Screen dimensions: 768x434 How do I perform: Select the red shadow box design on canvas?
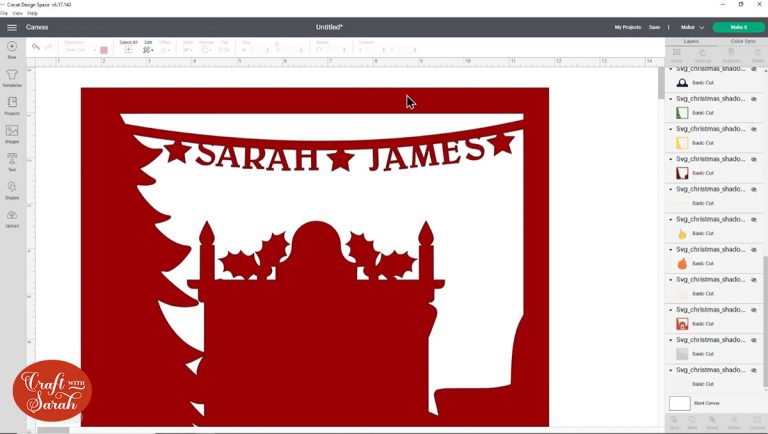click(314, 257)
